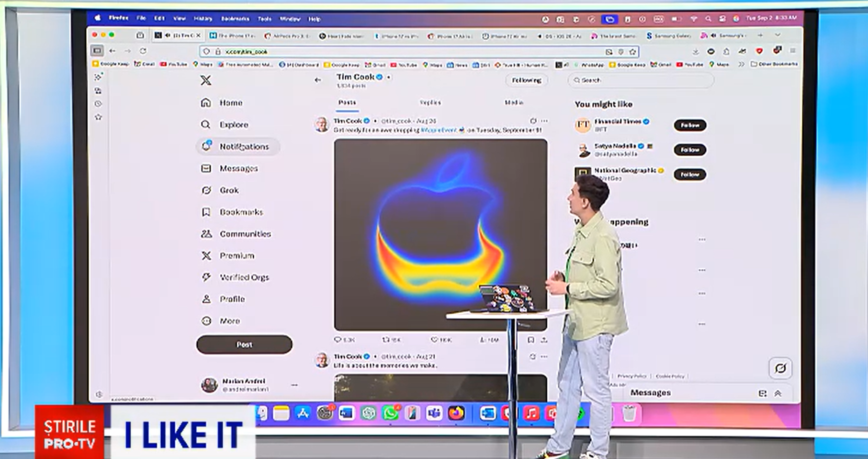Viewport: 868px width, 459px height.
Task: Follow the Financial Times account
Action: click(x=689, y=125)
